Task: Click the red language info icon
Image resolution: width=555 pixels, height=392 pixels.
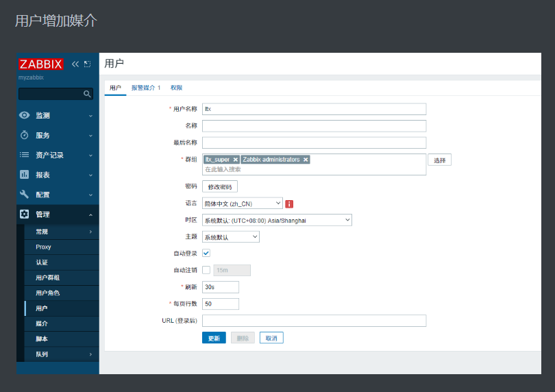Action: [289, 204]
